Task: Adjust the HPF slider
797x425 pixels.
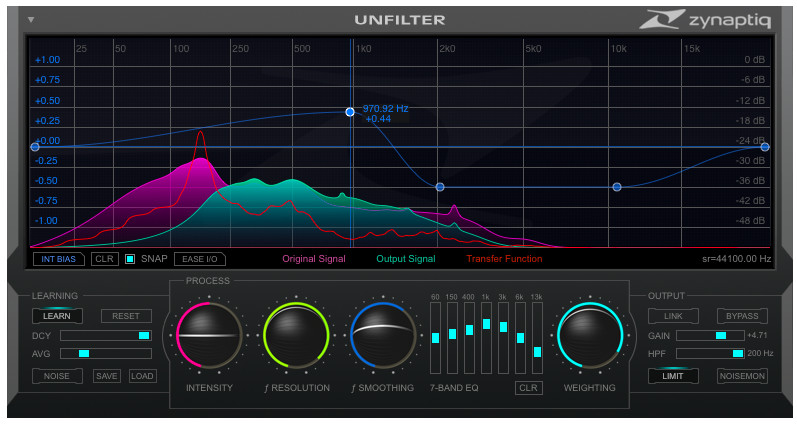Action: click(710, 353)
